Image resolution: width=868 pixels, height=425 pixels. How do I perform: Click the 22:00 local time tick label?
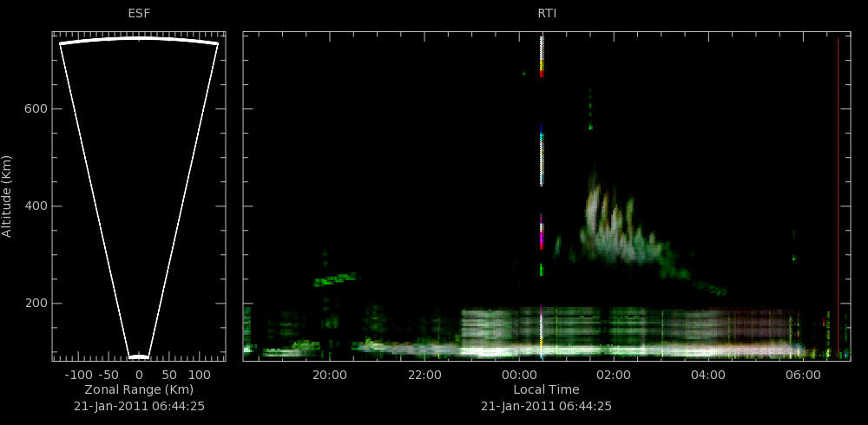424,375
